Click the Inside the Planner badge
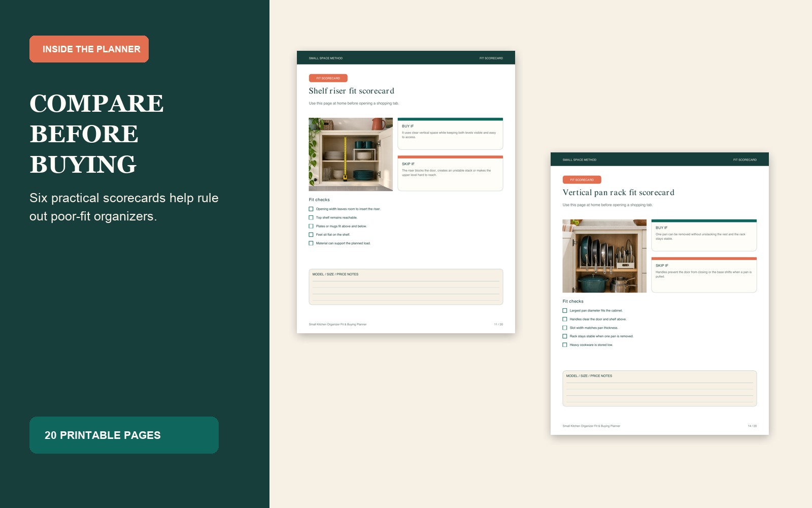The image size is (812, 508). 89,49
